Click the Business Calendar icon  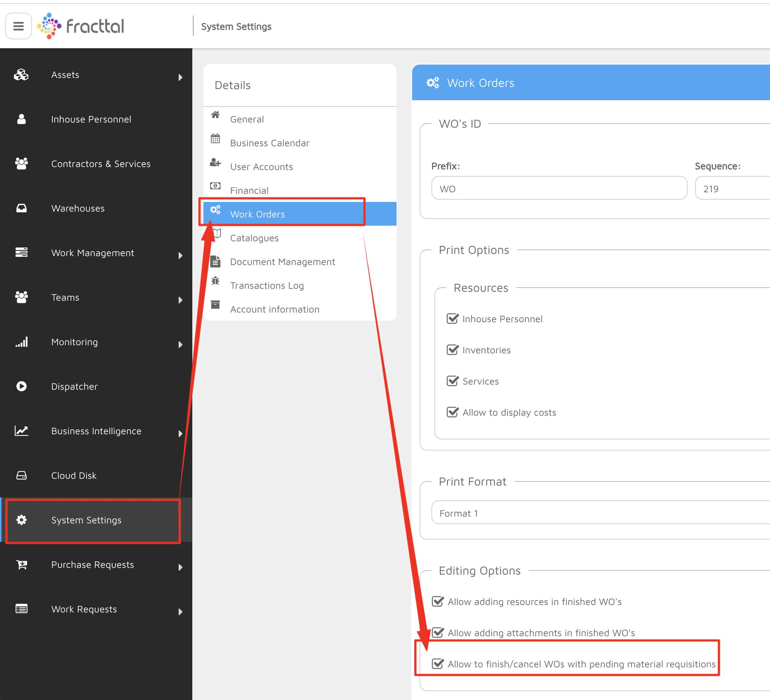click(x=215, y=138)
